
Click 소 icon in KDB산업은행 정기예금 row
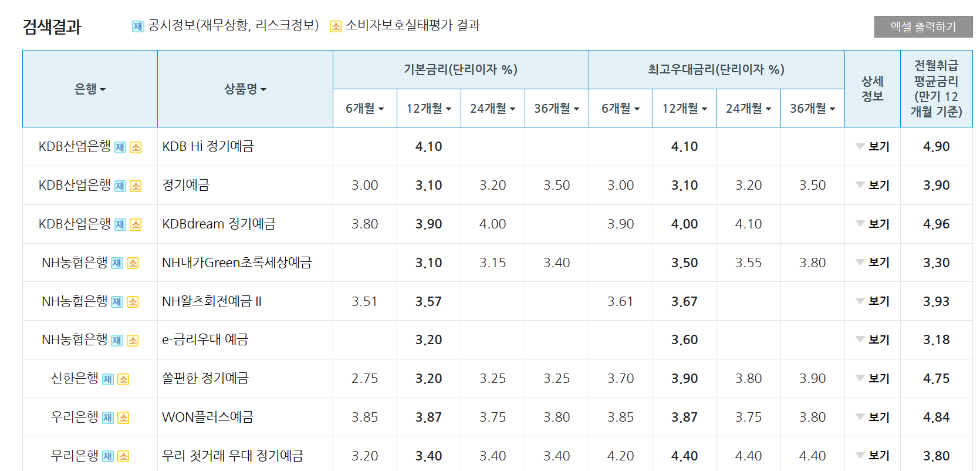tap(136, 186)
